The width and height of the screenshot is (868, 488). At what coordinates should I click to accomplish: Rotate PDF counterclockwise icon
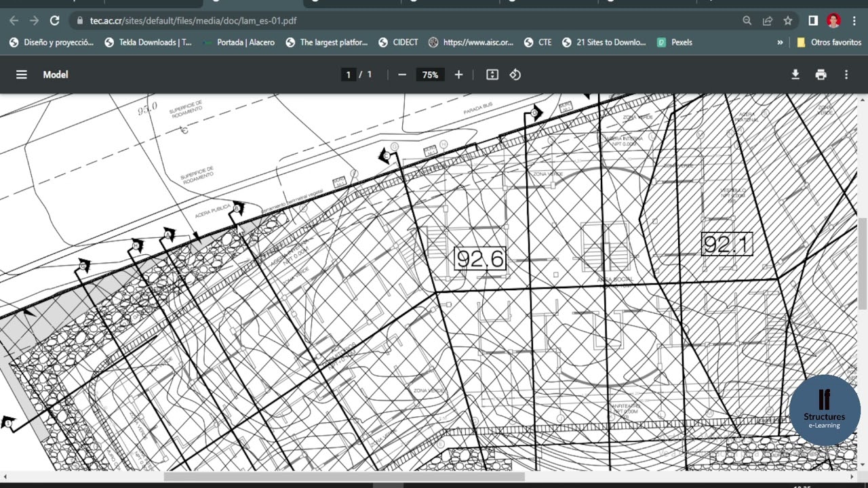pos(515,75)
